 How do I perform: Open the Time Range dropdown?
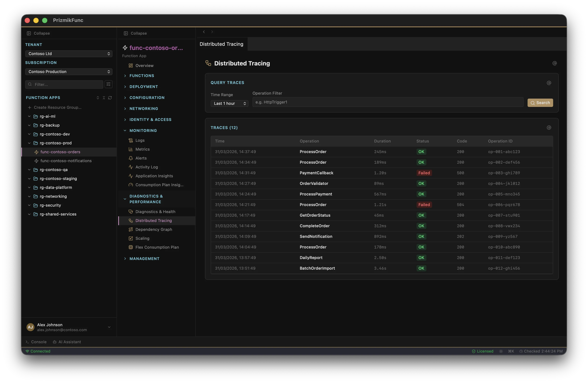[x=229, y=103]
